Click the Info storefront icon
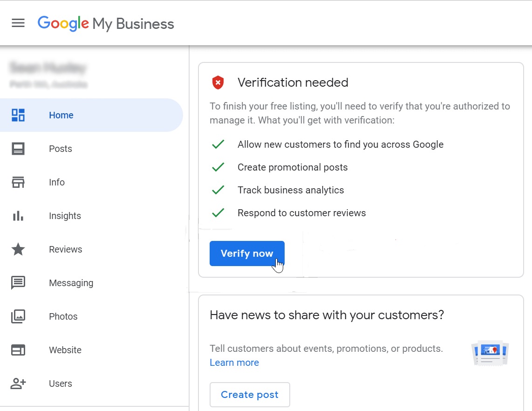This screenshot has height=411, width=532. 18,182
